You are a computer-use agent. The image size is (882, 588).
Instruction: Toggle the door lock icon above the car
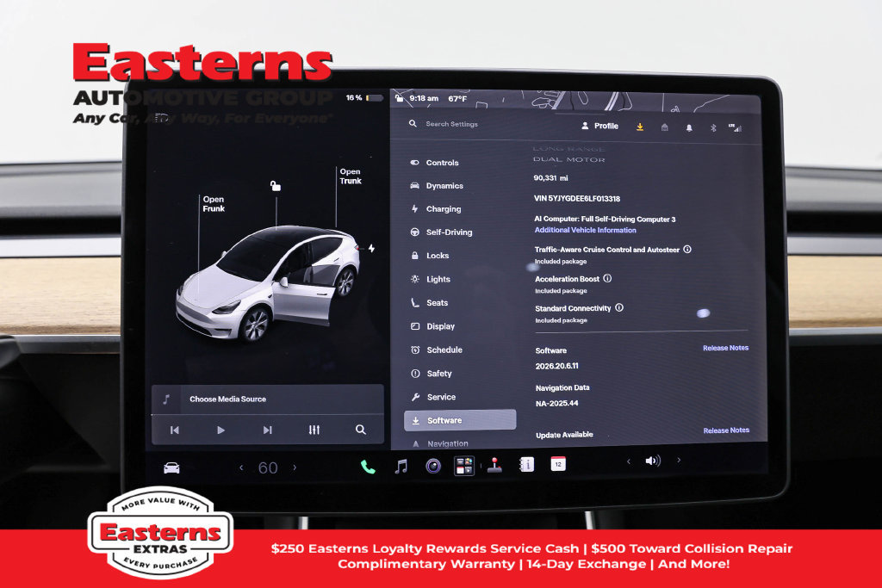click(275, 185)
